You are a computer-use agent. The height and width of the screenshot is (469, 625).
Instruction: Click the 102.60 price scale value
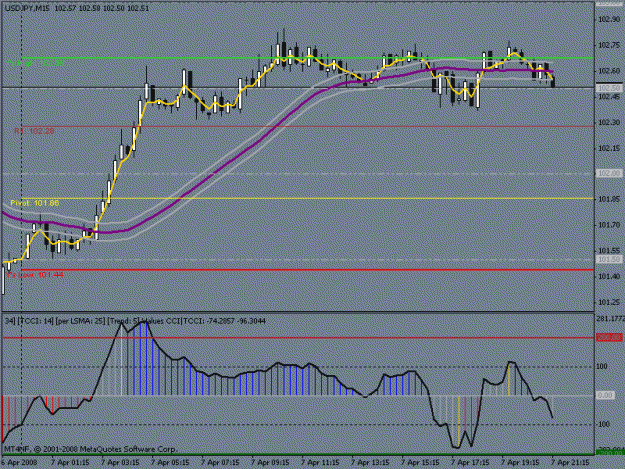pyautogui.click(x=609, y=71)
